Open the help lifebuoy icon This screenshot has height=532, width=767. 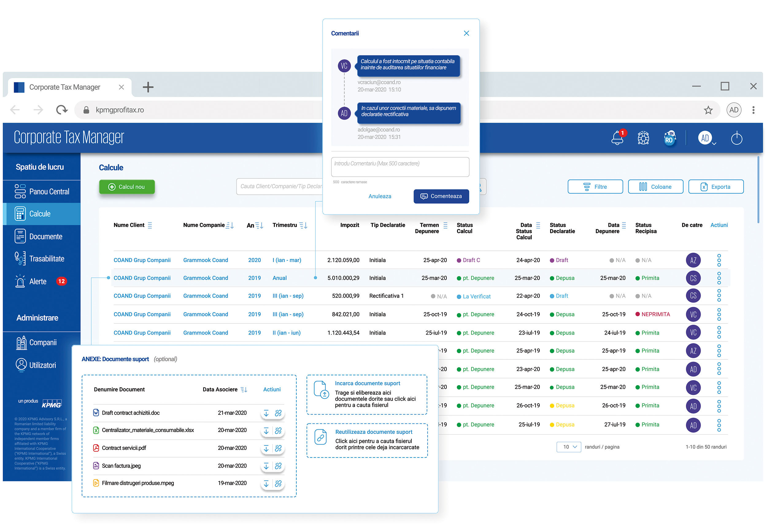pyautogui.click(x=643, y=138)
